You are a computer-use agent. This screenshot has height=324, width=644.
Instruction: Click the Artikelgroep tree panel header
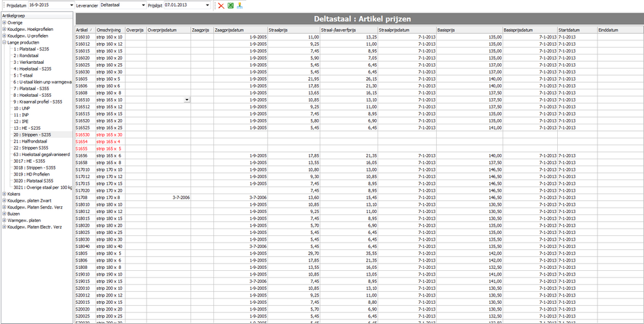click(36, 15)
